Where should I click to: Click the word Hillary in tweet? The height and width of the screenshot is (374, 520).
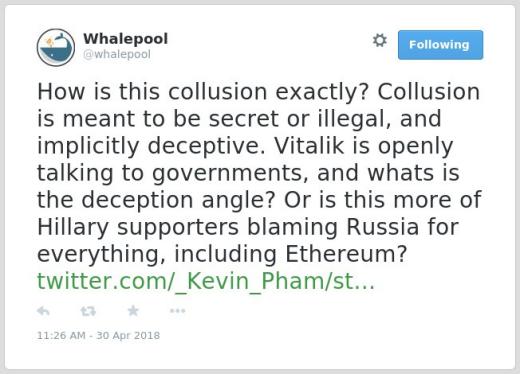tap(73, 227)
